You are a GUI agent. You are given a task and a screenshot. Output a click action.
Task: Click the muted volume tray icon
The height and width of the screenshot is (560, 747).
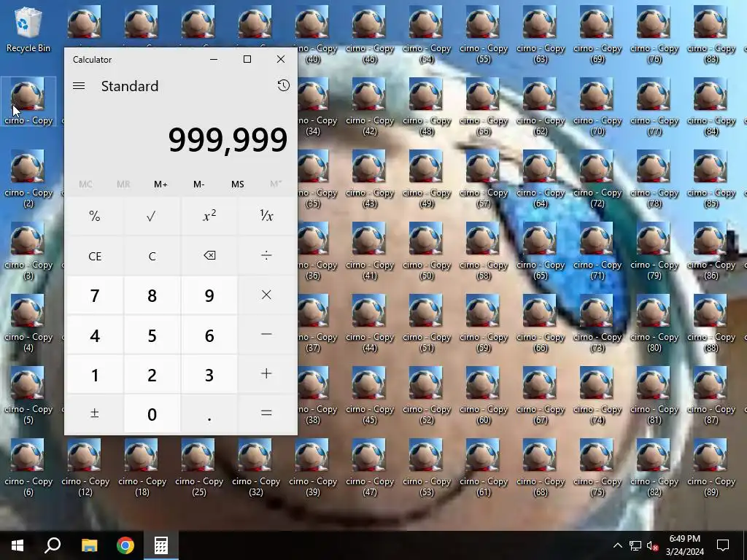(653, 545)
